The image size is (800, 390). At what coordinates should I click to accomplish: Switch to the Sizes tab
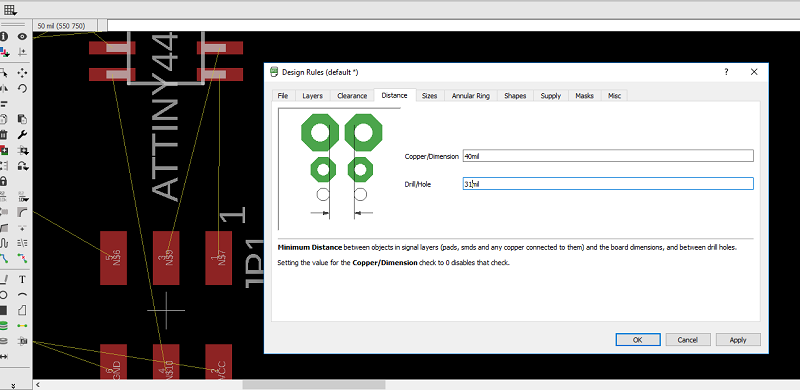coord(429,95)
